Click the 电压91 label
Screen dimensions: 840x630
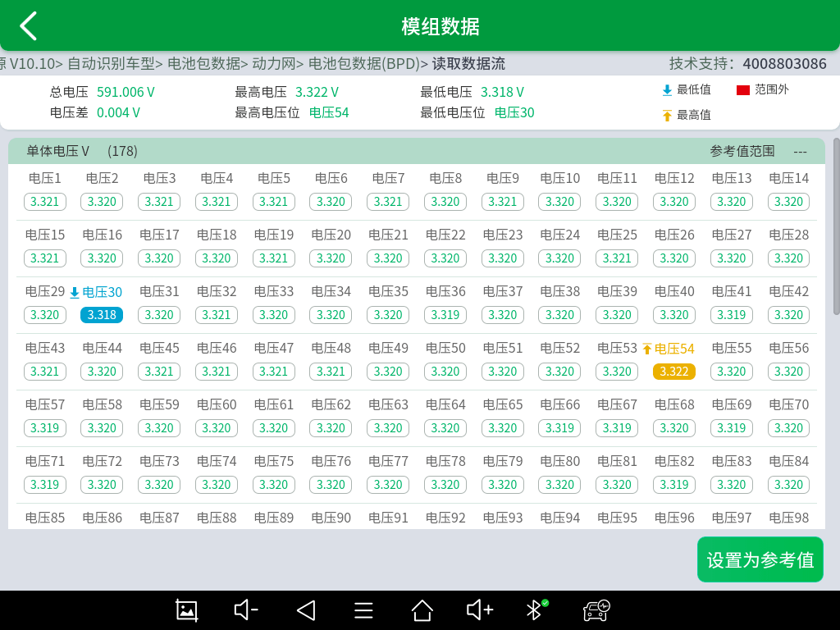click(x=388, y=518)
